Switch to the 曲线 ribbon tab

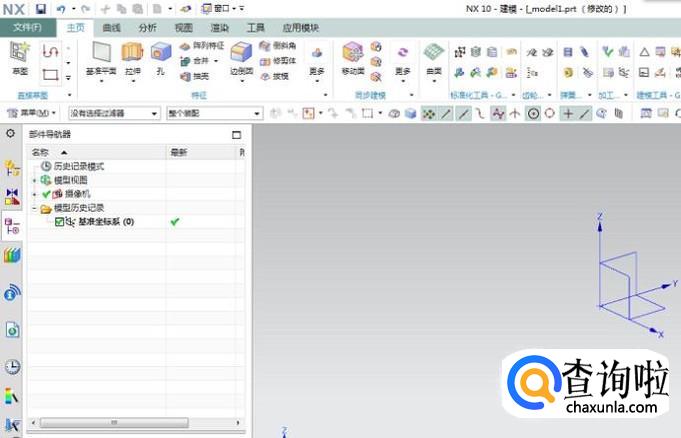(x=112, y=28)
